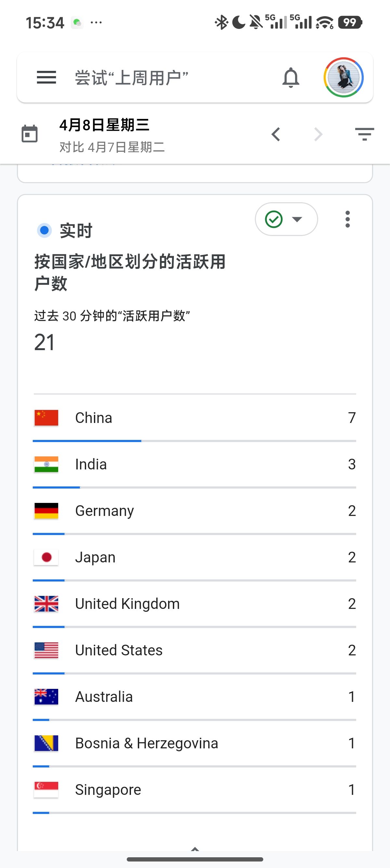390x868 pixels.
Task: Tap the Germany flag icon
Action: tap(46, 511)
